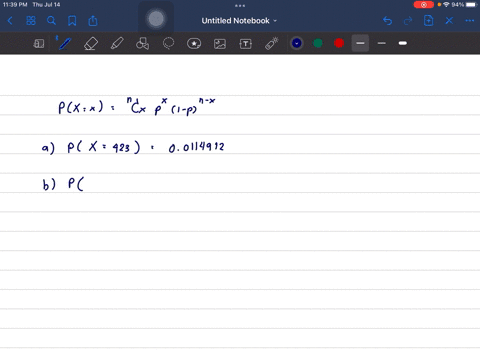The width and height of the screenshot is (480, 360).
Task: Select the Highlighter tool
Action: 117,44
